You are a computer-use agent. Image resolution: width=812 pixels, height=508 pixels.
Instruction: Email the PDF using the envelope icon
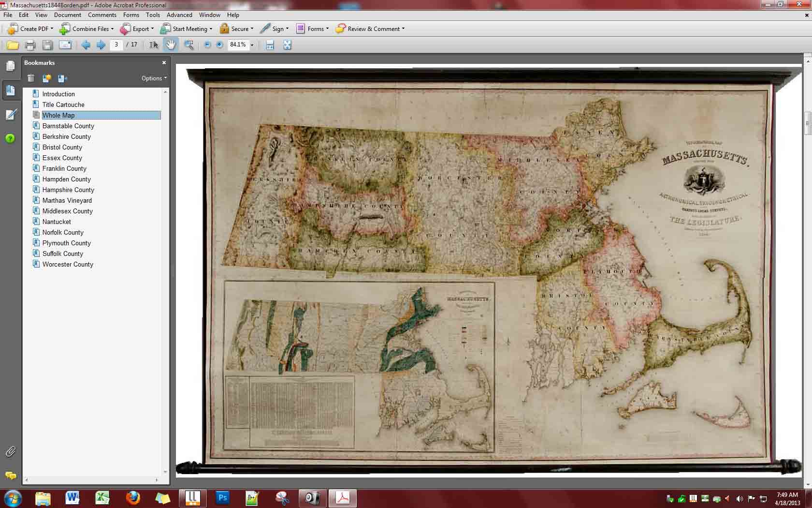pyautogui.click(x=65, y=45)
